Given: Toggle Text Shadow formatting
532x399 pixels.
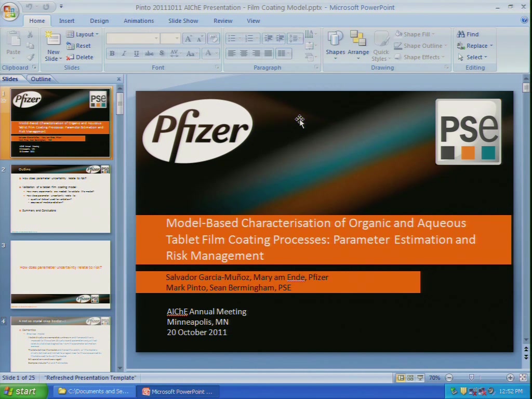Looking at the screenshot, I should point(162,54).
